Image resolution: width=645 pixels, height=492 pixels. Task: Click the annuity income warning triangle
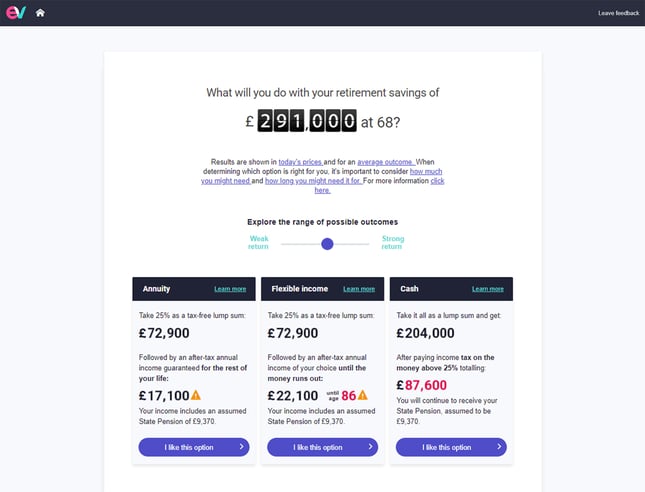pos(196,395)
